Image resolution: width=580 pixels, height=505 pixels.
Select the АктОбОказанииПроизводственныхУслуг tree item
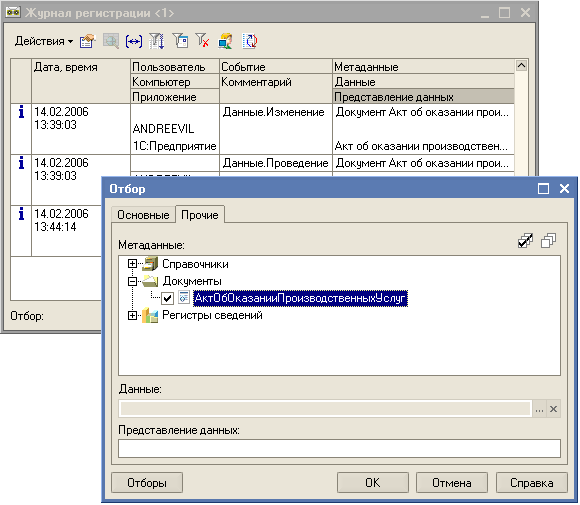pos(300,298)
